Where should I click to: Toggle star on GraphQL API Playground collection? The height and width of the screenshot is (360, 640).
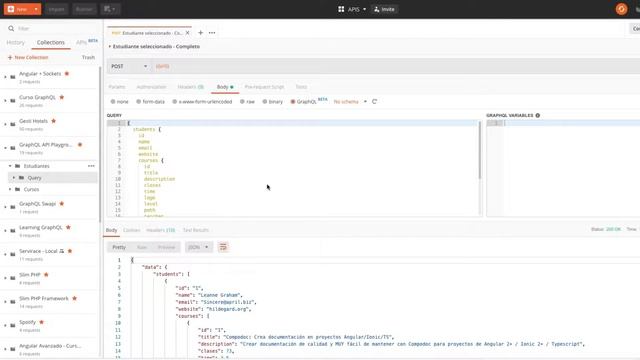point(80,144)
